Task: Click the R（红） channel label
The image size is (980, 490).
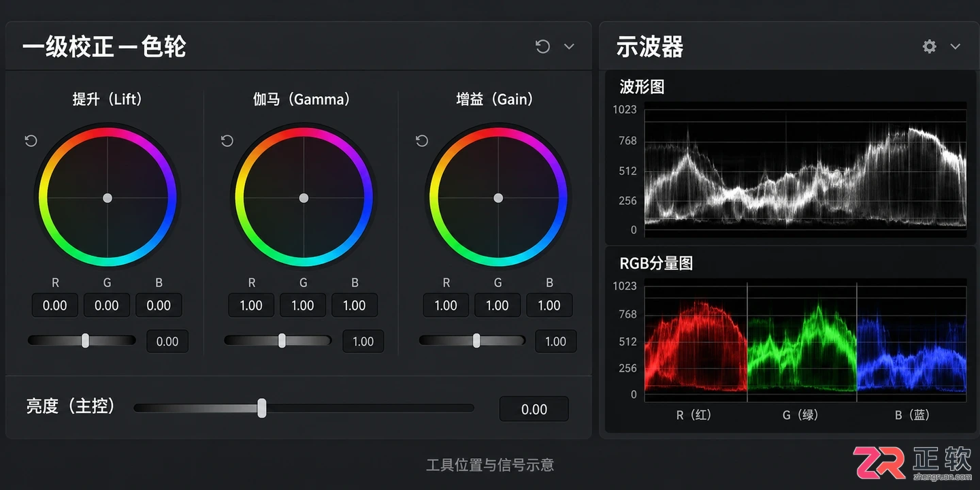Action: point(693,414)
